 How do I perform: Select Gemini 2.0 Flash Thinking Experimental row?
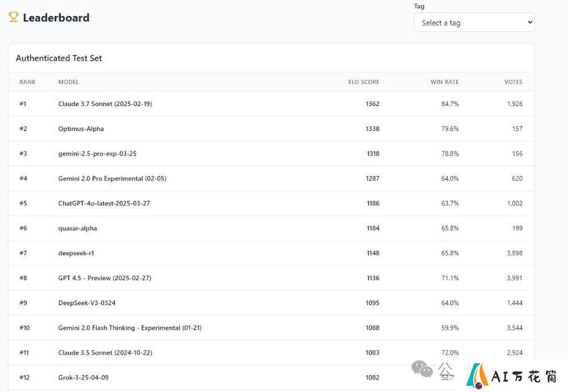click(x=271, y=327)
